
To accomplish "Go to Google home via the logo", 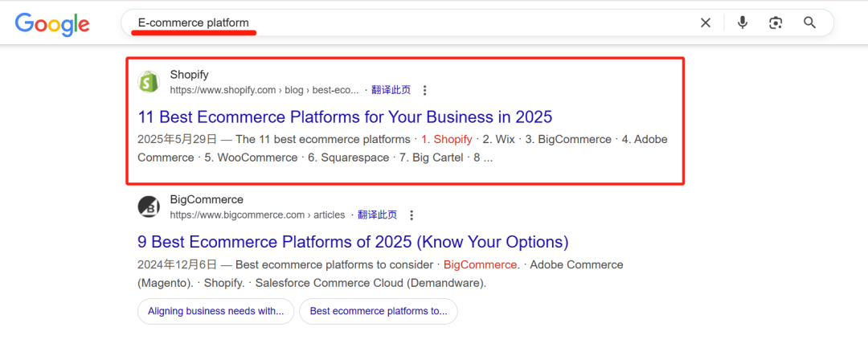I will [52, 25].
